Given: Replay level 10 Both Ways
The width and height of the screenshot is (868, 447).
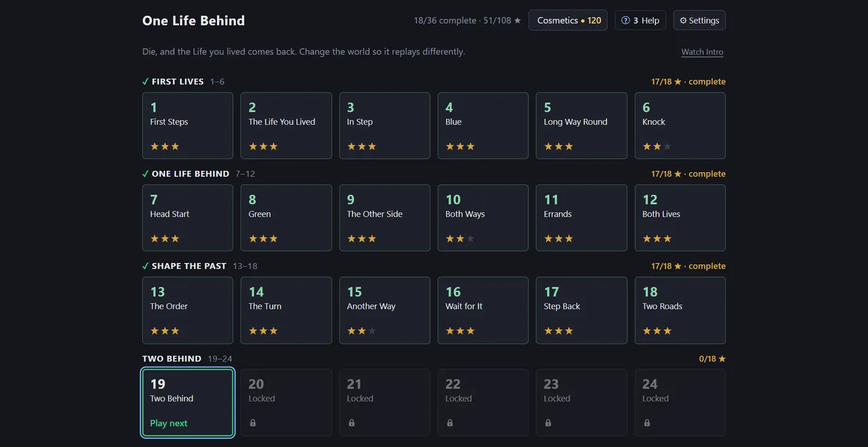Looking at the screenshot, I should pos(483,218).
